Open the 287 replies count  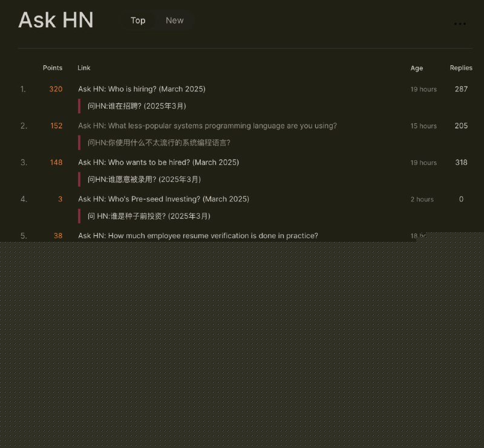click(461, 89)
